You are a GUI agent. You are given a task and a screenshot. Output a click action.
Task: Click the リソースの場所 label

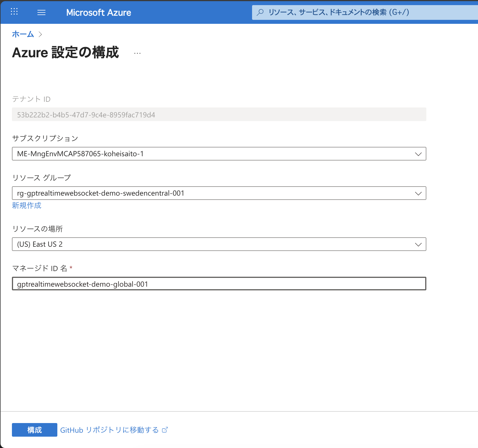click(x=37, y=229)
